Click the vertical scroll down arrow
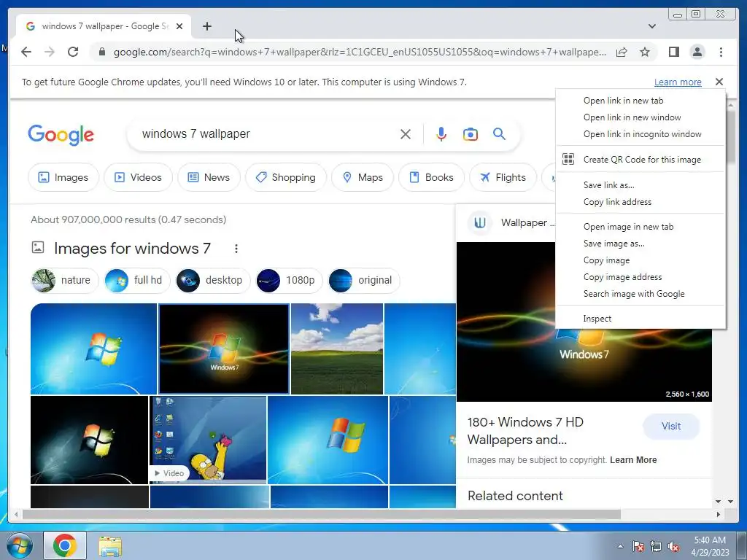This screenshot has height=560, width=747. [730, 502]
